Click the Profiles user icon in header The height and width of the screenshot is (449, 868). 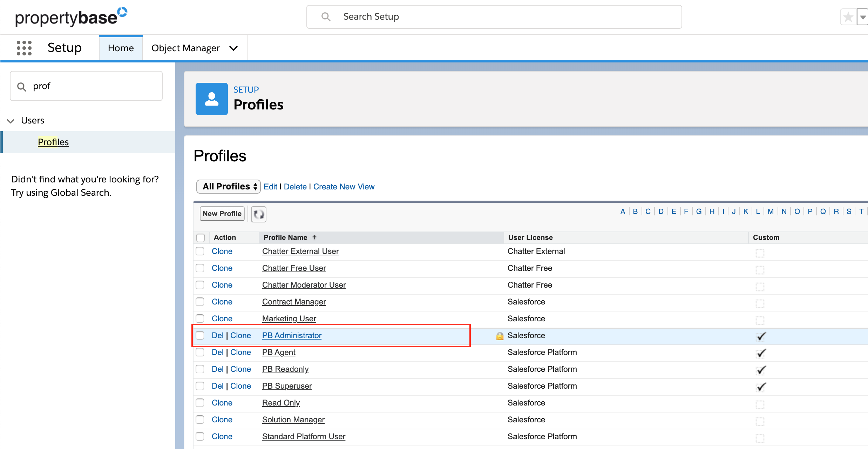211,99
